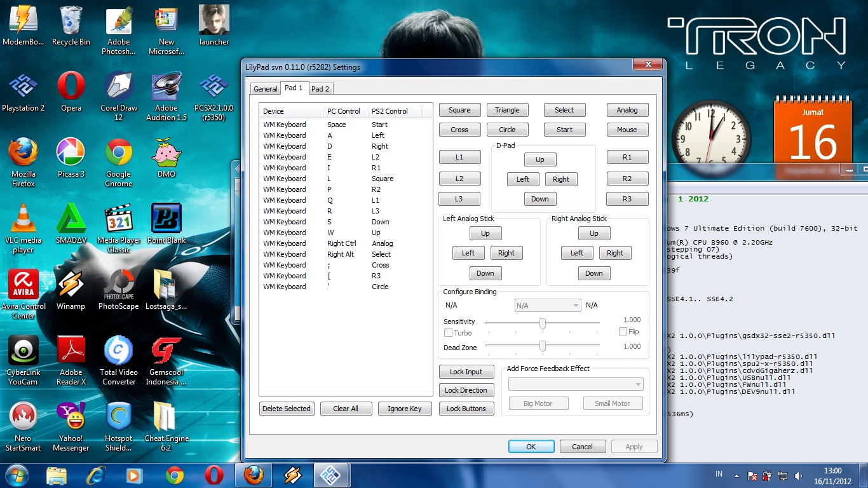The height and width of the screenshot is (488, 868).
Task: Select Adobe Audition 1.5 desktop icon
Action: click(166, 97)
